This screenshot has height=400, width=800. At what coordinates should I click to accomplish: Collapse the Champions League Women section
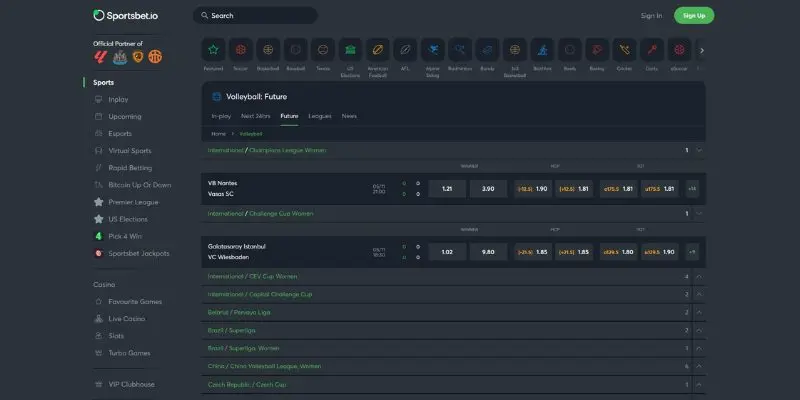(699, 150)
